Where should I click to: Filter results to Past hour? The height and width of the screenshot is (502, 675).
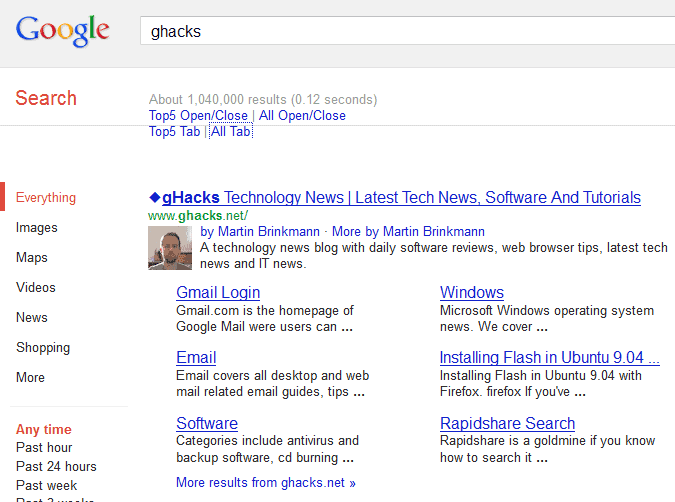pyautogui.click(x=44, y=447)
